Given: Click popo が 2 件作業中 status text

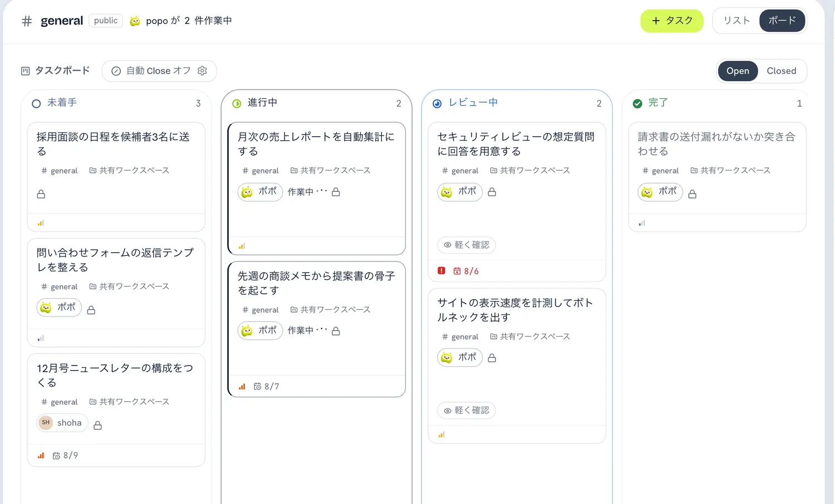Looking at the screenshot, I should (x=189, y=21).
